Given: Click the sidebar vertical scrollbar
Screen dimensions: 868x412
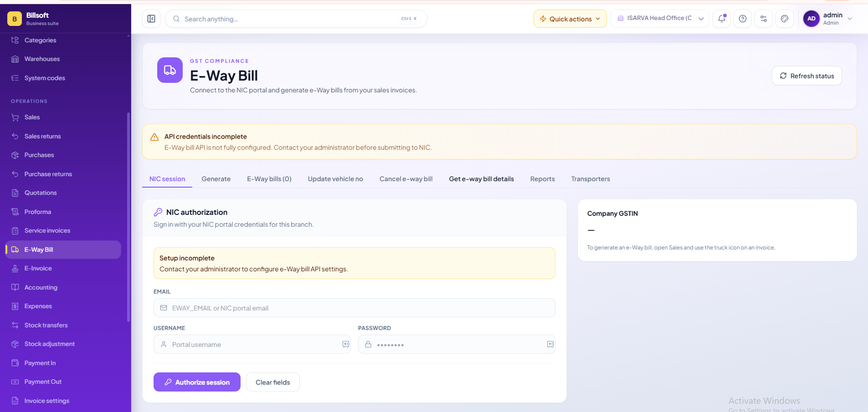Looking at the screenshot, I should pyautogui.click(x=128, y=217).
